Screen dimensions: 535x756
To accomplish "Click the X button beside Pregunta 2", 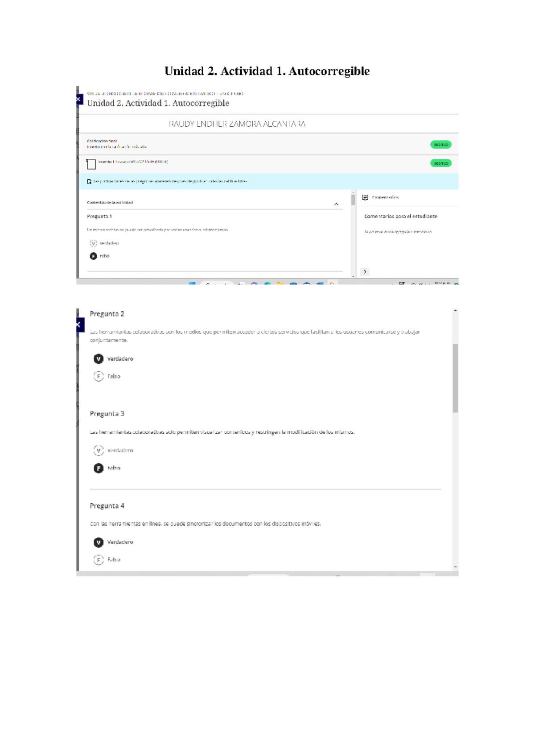I will coord(78,325).
